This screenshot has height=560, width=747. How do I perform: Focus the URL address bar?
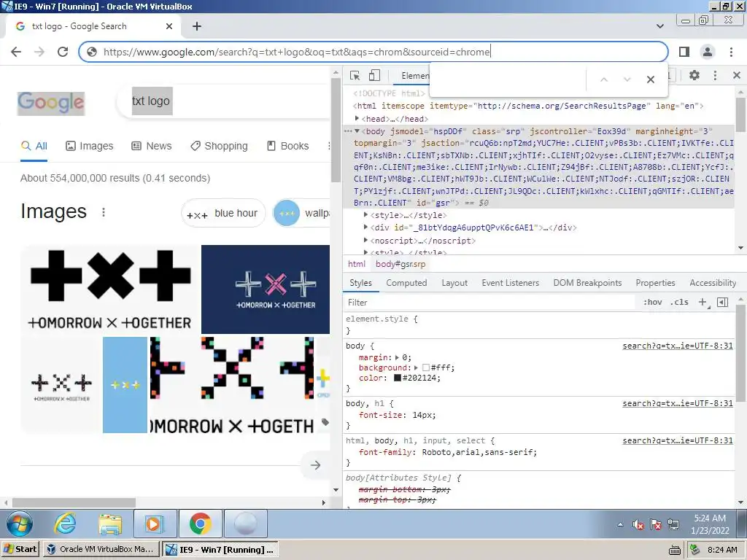373,52
